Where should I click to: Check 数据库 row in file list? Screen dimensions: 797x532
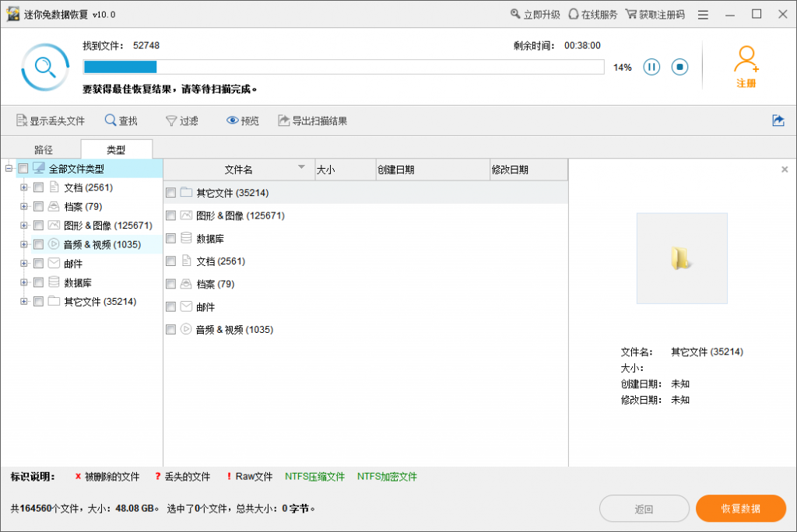point(170,238)
